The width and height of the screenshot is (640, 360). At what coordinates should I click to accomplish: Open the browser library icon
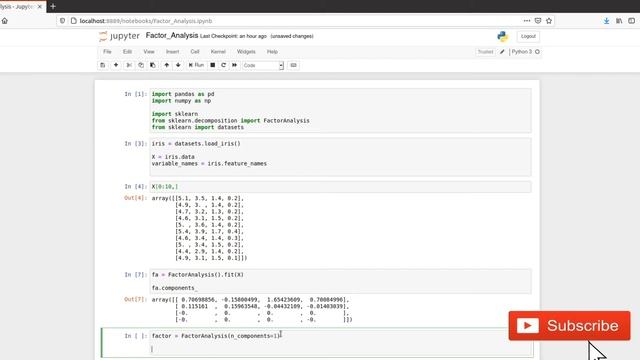pyautogui.click(x=619, y=21)
